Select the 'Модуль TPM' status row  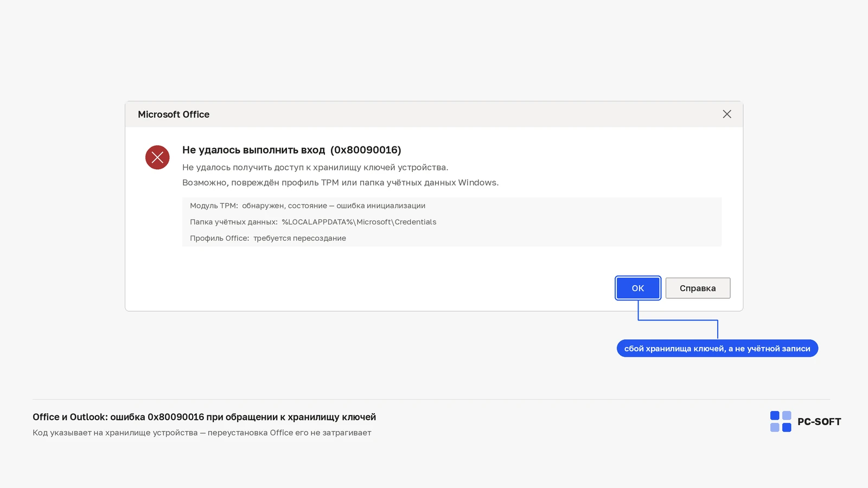308,206
